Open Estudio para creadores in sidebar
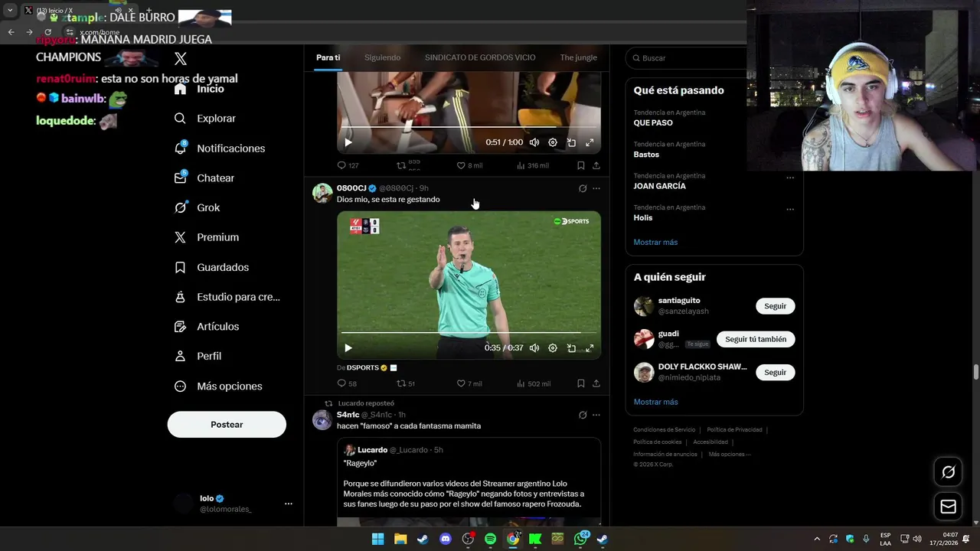This screenshot has height=551, width=980. tap(227, 297)
